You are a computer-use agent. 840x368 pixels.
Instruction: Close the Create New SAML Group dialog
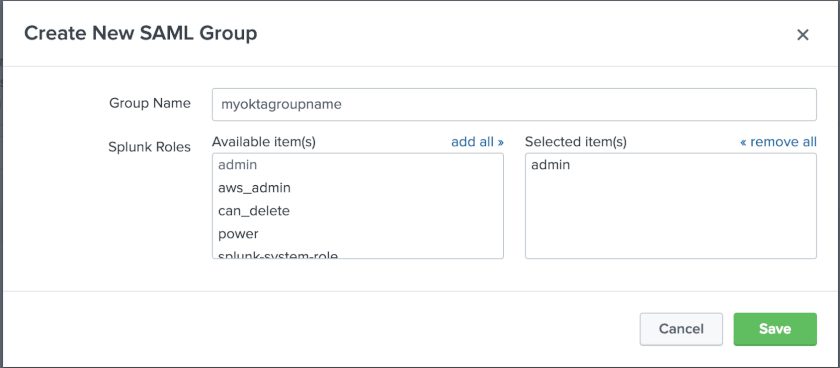pyautogui.click(x=802, y=35)
